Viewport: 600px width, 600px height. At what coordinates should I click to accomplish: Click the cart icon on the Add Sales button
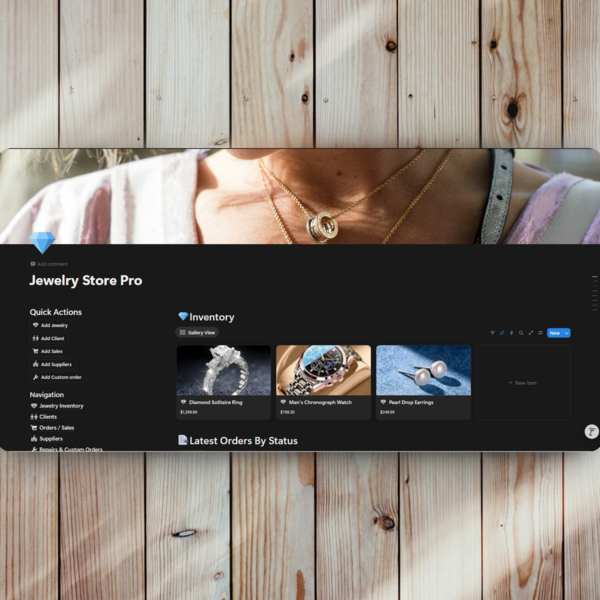pyautogui.click(x=36, y=351)
